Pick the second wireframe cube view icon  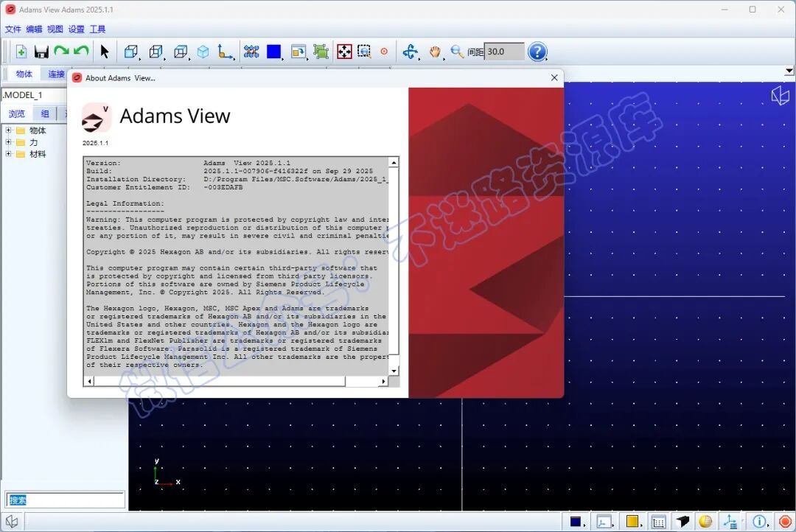coord(156,52)
